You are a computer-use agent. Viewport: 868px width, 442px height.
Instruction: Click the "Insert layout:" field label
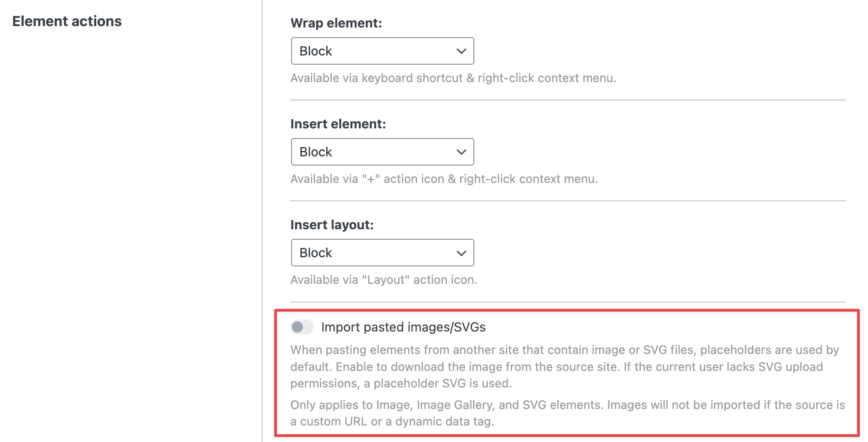[332, 225]
